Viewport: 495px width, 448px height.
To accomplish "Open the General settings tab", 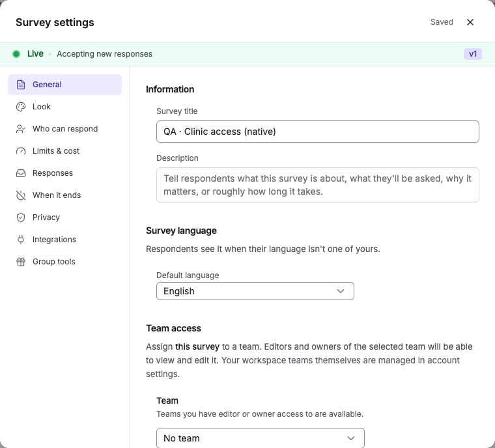I will [x=64, y=85].
